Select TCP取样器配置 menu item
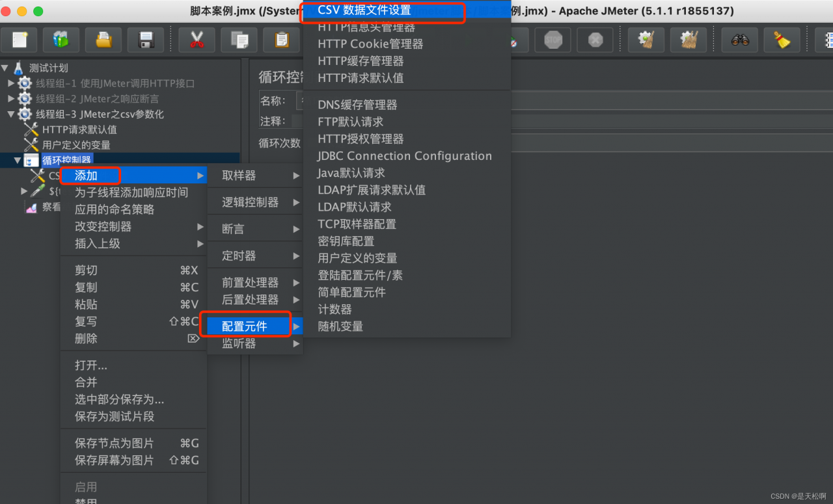 click(407, 224)
